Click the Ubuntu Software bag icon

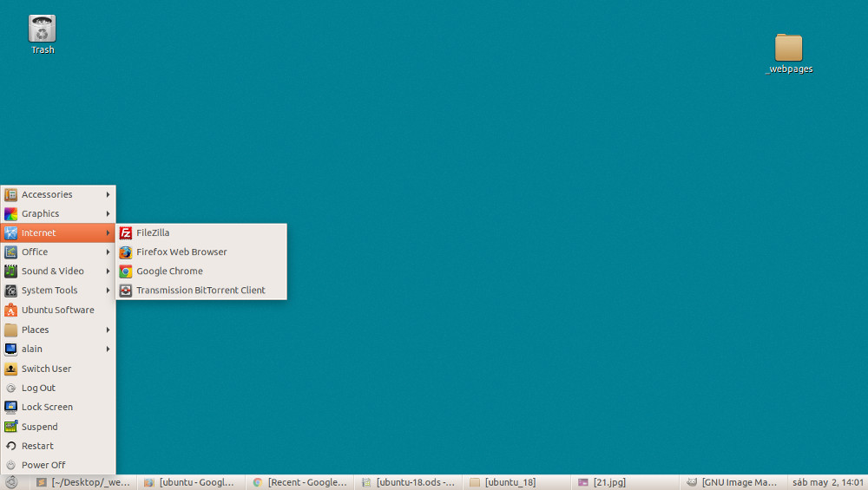coord(10,310)
